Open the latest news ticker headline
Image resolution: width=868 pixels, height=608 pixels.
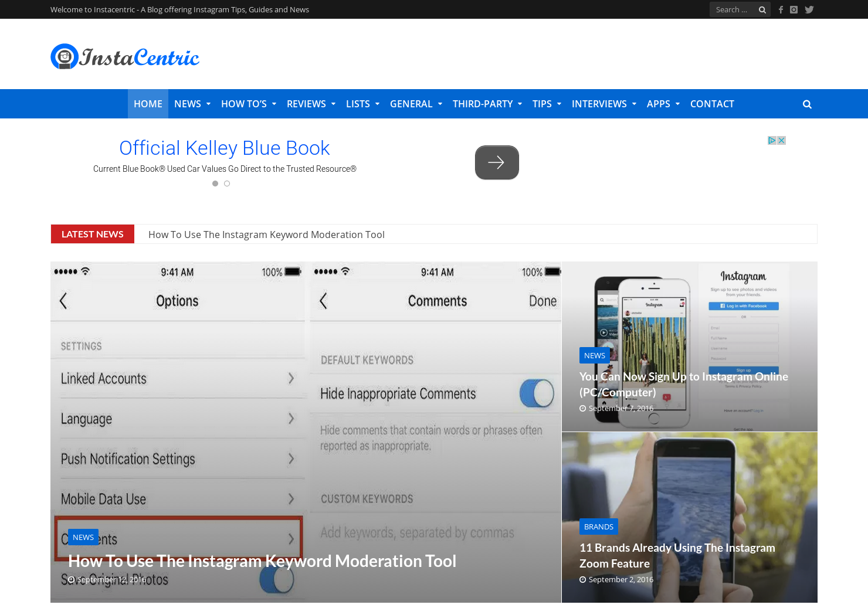266,235
